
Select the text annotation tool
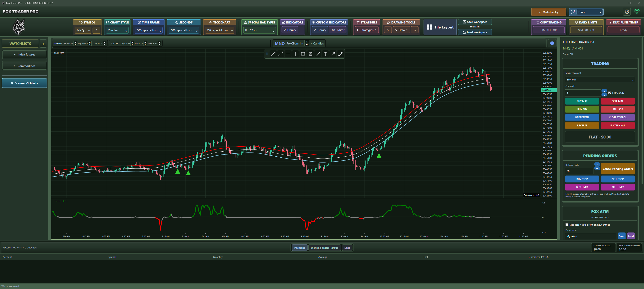[x=325, y=54]
